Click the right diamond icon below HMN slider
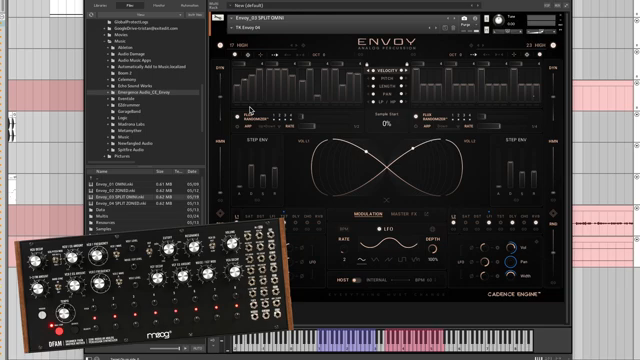The image size is (640, 360). pos(553,213)
